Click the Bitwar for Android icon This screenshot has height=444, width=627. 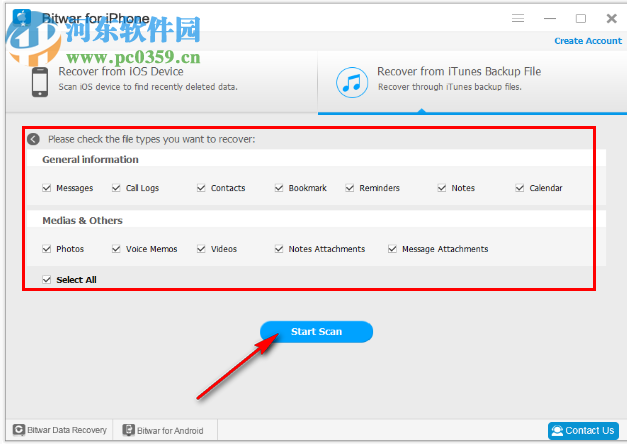tap(128, 430)
